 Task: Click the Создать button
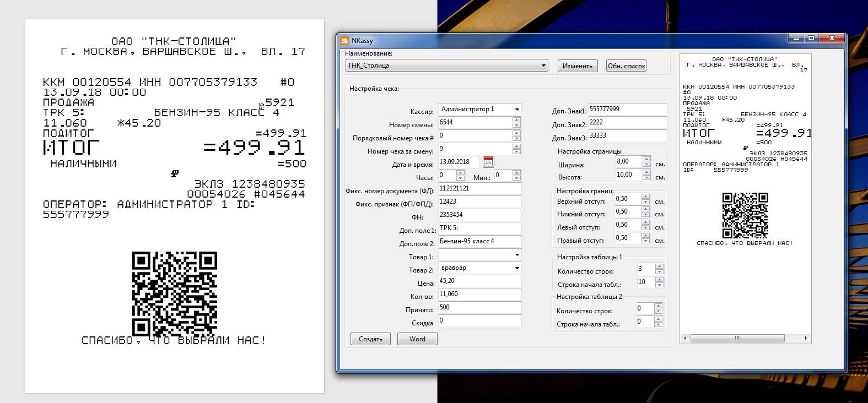coord(370,339)
